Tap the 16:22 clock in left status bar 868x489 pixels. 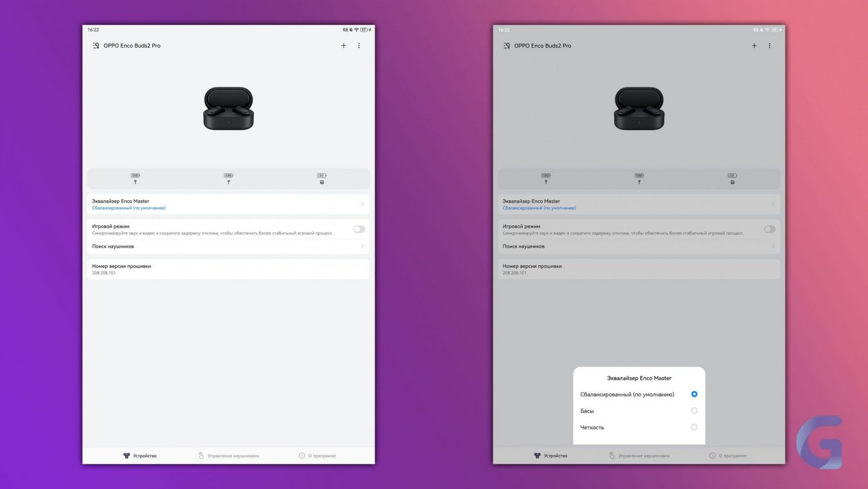[x=93, y=30]
